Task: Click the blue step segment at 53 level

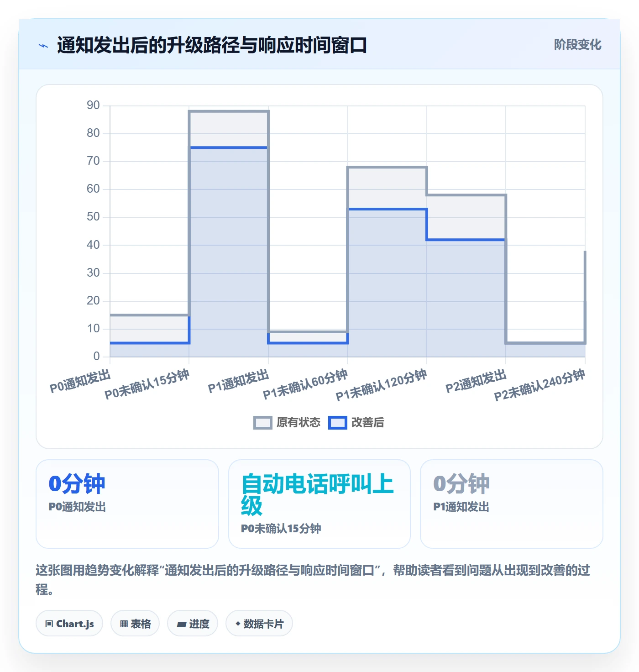Action: pyautogui.click(x=387, y=209)
